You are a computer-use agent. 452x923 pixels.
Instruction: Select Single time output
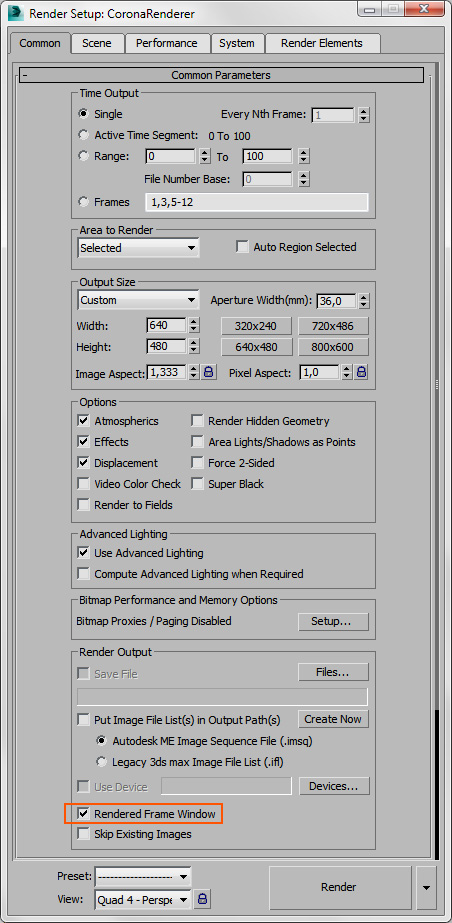84,114
